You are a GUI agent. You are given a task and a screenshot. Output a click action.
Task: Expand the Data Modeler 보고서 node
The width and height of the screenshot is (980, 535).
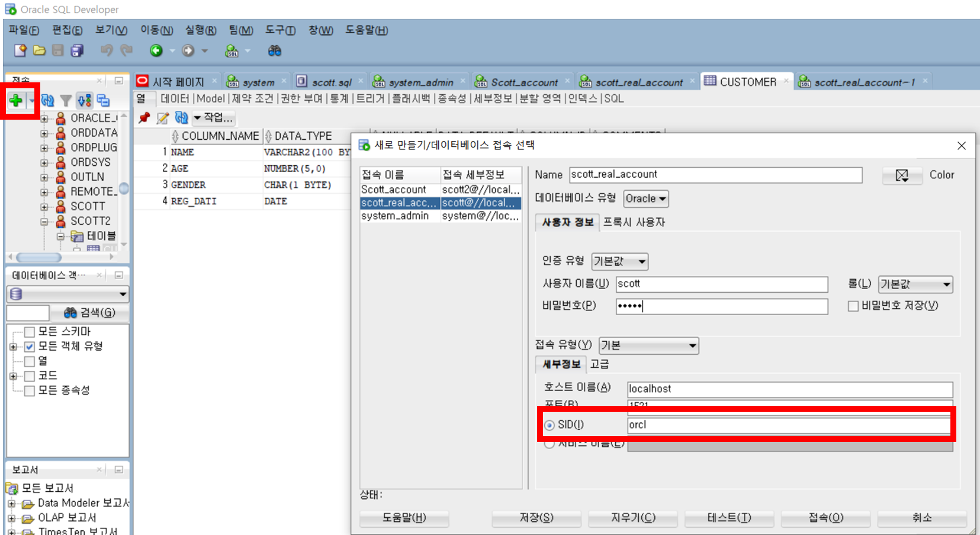coord(12,504)
